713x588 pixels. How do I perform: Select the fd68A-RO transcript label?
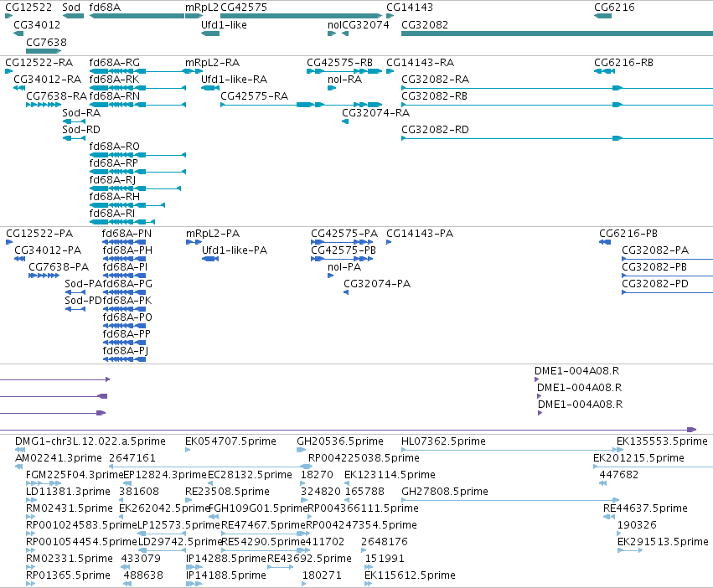tap(115, 147)
